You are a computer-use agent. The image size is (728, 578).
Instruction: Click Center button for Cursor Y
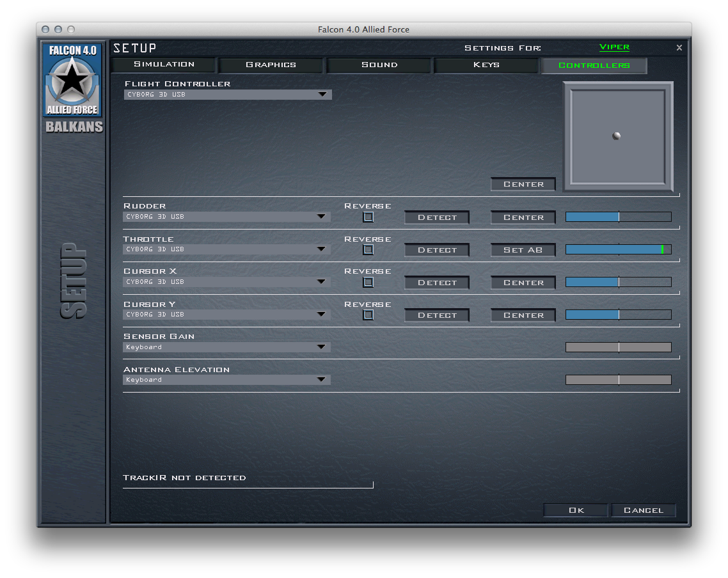pos(523,315)
